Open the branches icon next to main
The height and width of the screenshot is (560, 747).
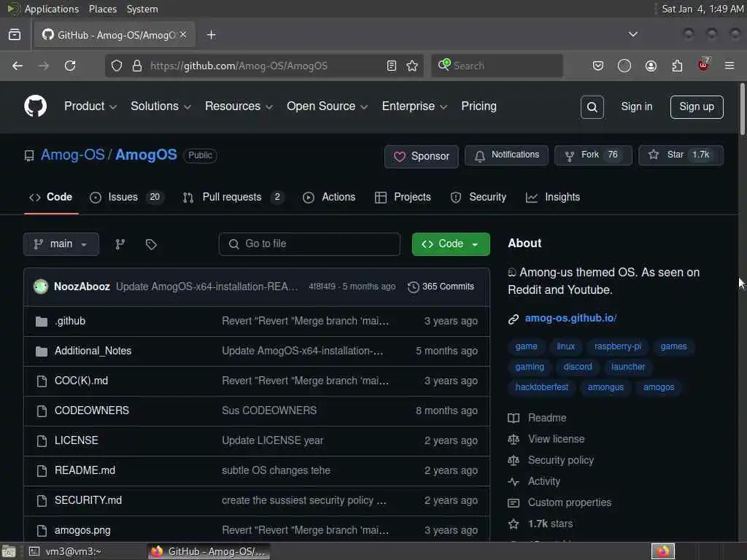point(120,244)
